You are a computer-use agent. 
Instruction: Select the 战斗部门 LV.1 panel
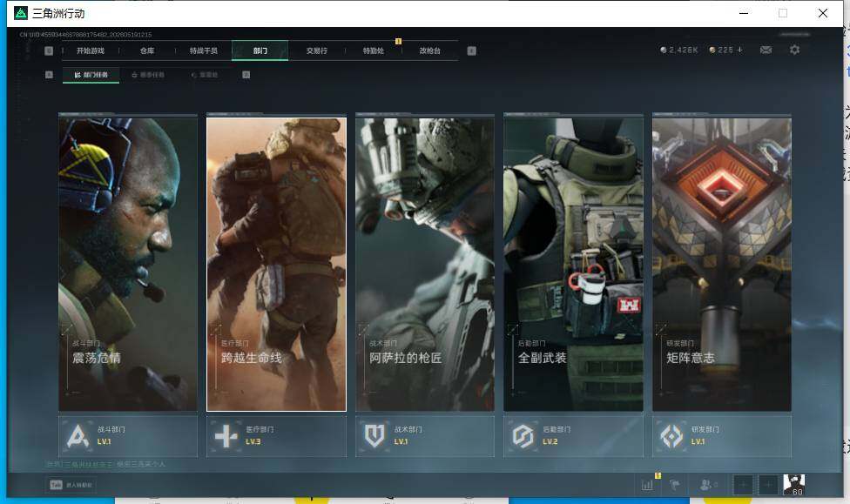tap(128, 436)
